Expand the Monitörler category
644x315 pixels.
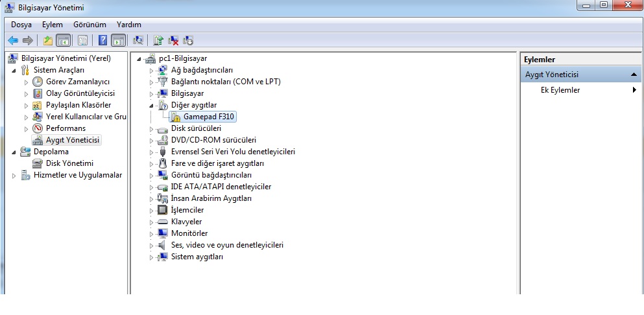point(151,234)
